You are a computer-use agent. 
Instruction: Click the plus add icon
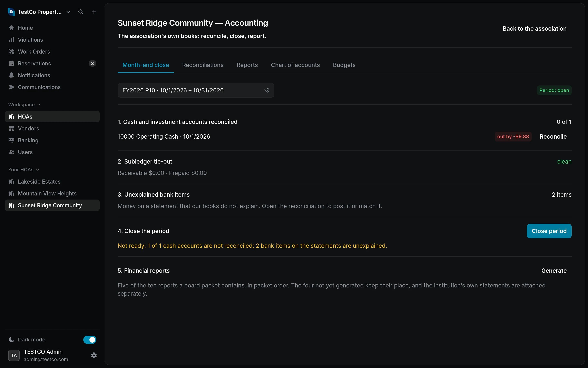pos(94,12)
